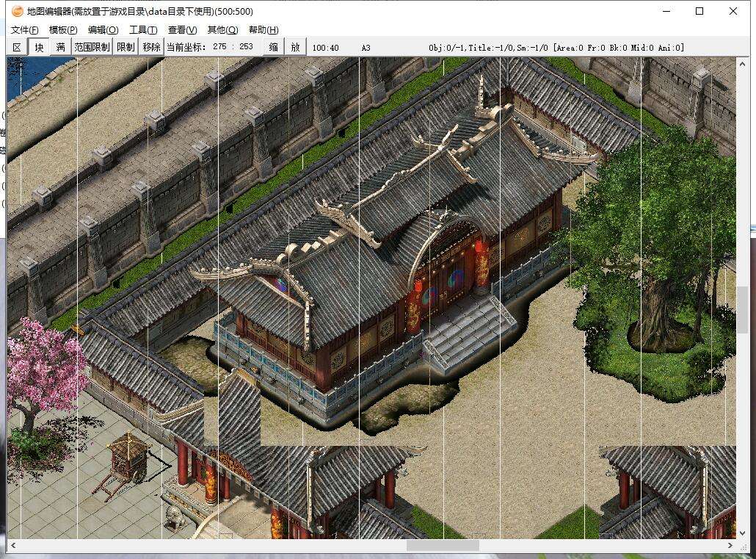Click the left arrow of horizontal scrollbar
756x559 pixels.
(13, 545)
